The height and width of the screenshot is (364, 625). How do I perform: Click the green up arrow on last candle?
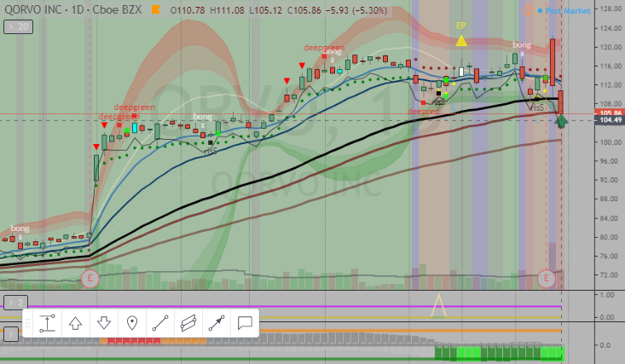(561, 119)
